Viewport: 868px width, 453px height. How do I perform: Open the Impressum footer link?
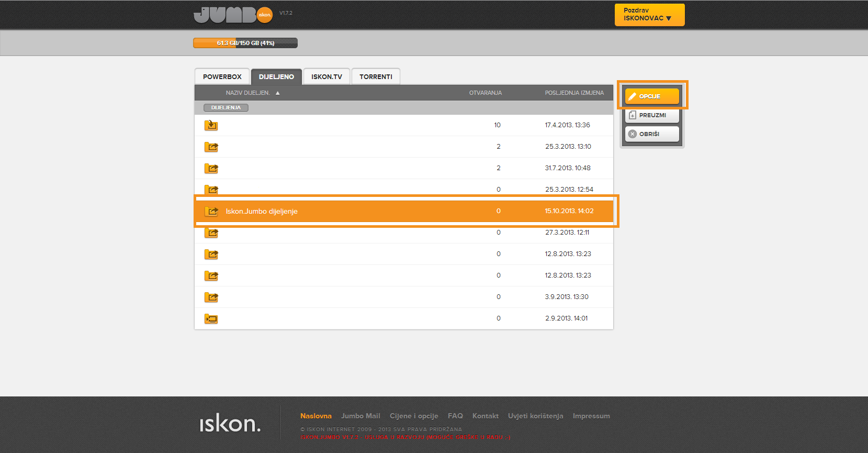pyautogui.click(x=591, y=416)
